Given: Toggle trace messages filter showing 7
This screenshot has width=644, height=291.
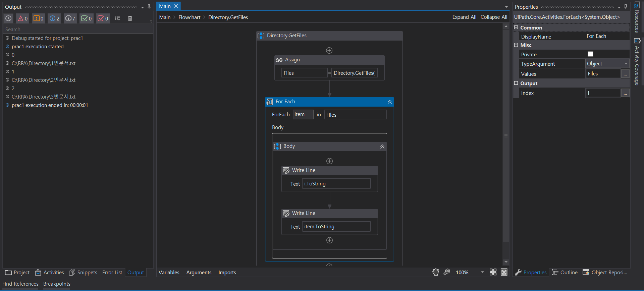Looking at the screenshot, I should point(70,18).
